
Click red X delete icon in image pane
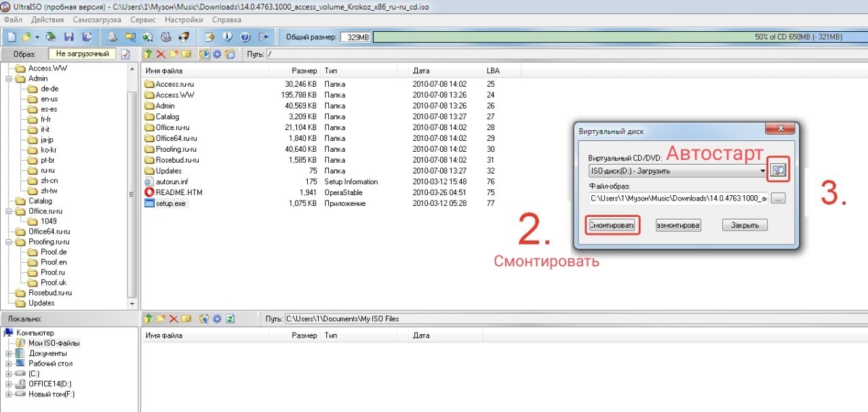pos(161,54)
